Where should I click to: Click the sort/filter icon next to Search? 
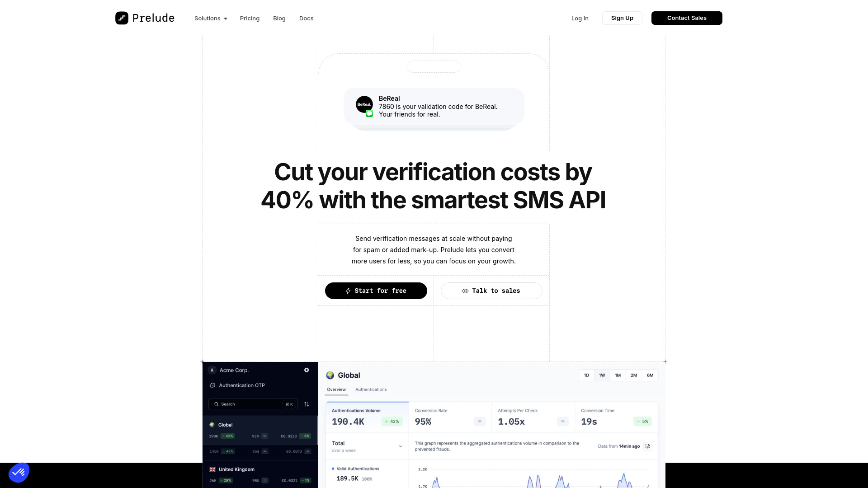(x=307, y=404)
